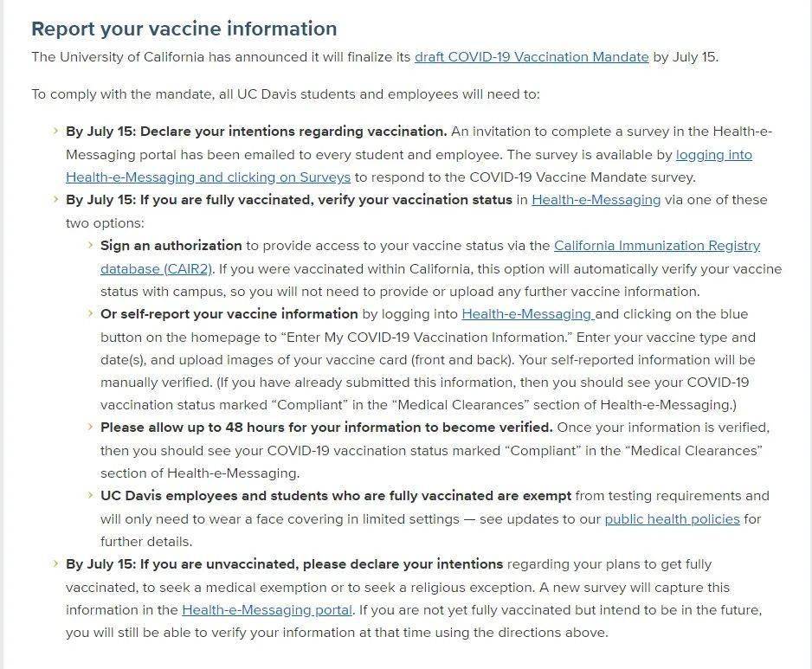This screenshot has height=669, width=812.
Task: Click the chevron bullet before 'Declare your intentions regarding vaccination'
Action: [x=55, y=131]
